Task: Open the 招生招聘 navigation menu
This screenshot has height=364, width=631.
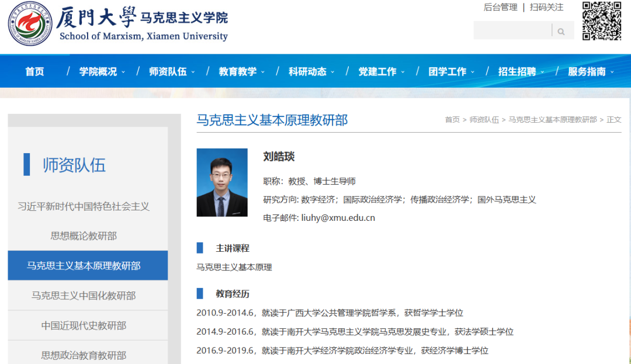Action: tap(521, 71)
